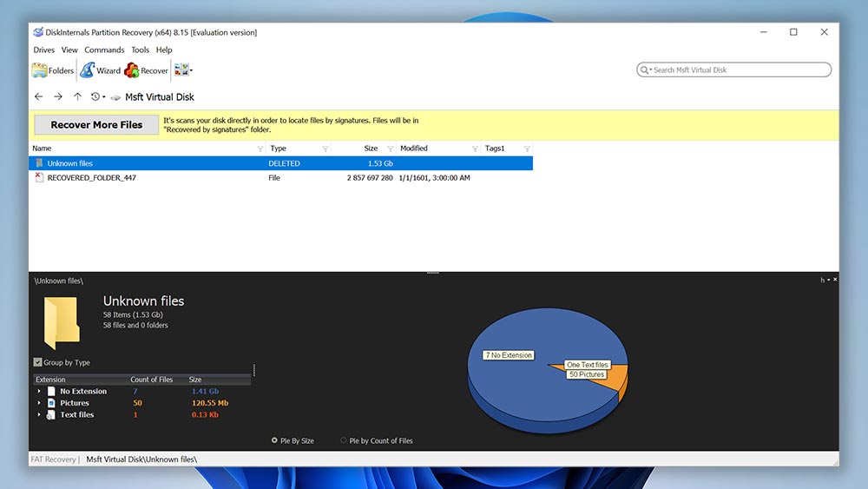Screen dimensions: 868x489
Task: Toggle the Group by Type checkbox
Action: pyautogui.click(x=37, y=362)
